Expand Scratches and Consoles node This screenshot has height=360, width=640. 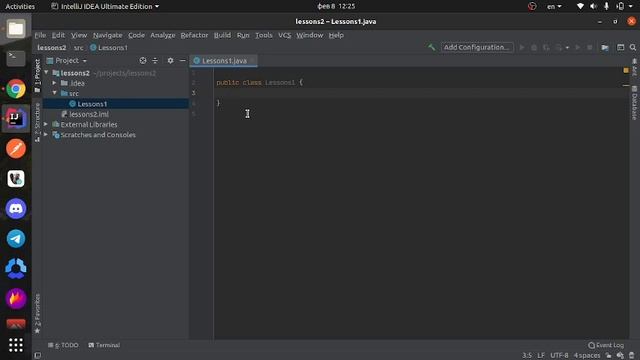point(46,134)
